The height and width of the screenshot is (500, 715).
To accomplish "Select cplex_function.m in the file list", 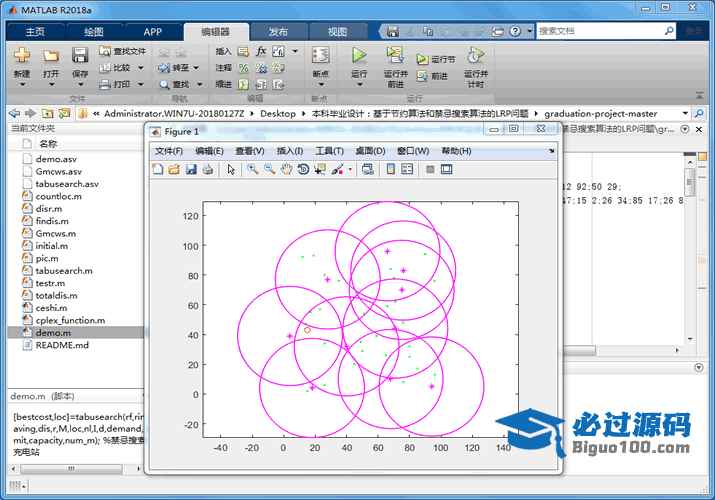I will tap(70, 320).
